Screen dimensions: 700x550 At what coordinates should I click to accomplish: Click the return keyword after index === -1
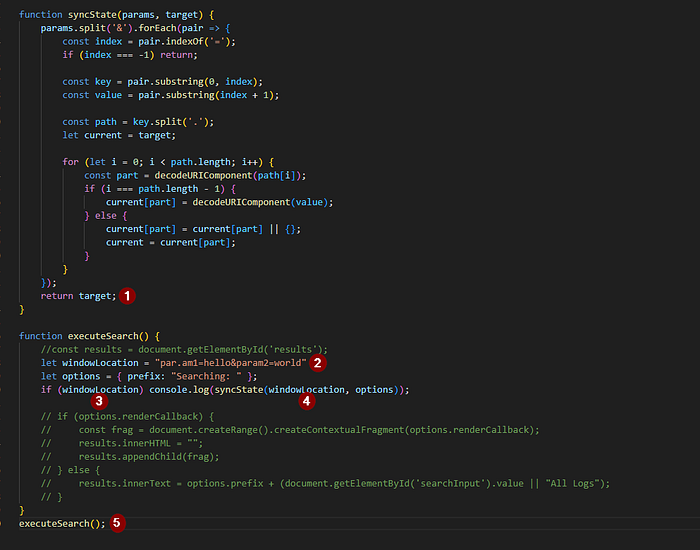point(176,55)
